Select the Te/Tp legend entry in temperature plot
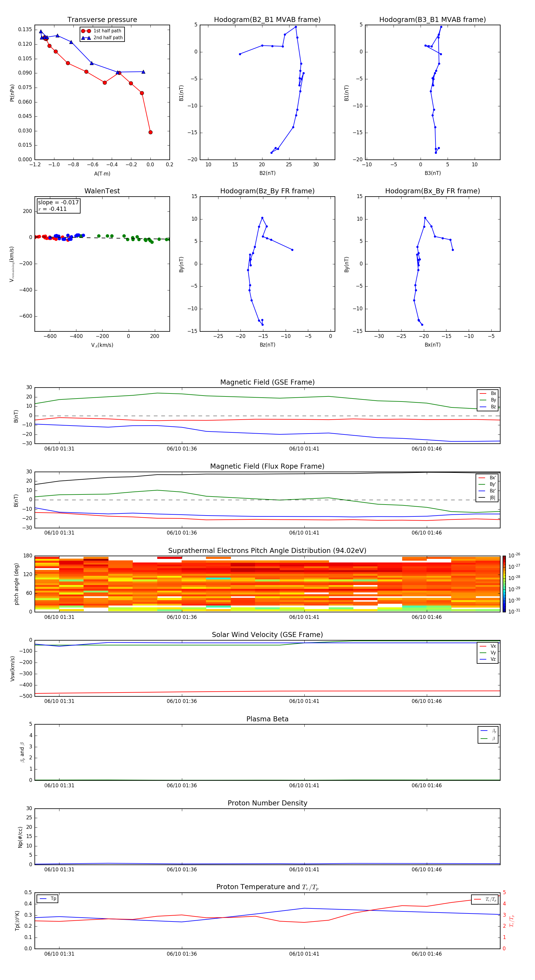 click(x=485, y=899)
